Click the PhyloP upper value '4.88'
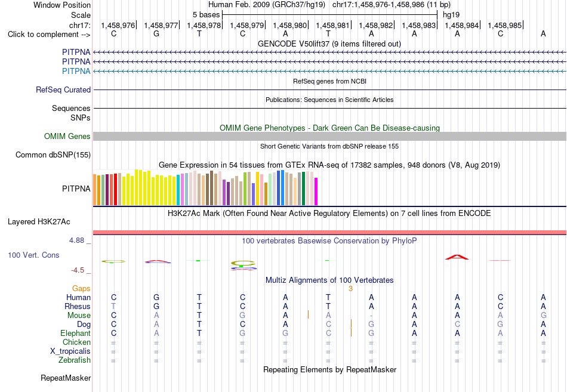The width and height of the screenshot is (567, 392). [x=76, y=240]
